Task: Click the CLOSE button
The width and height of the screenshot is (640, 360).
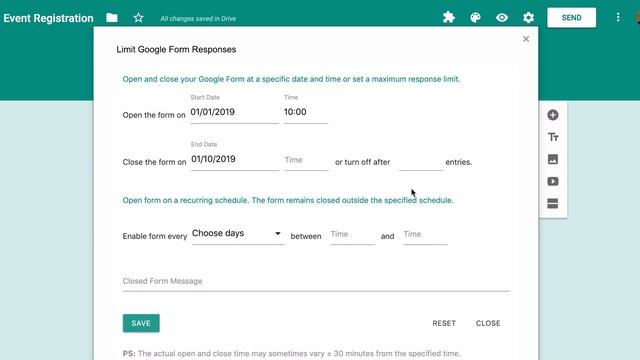Action: click(x=488, y=323)
